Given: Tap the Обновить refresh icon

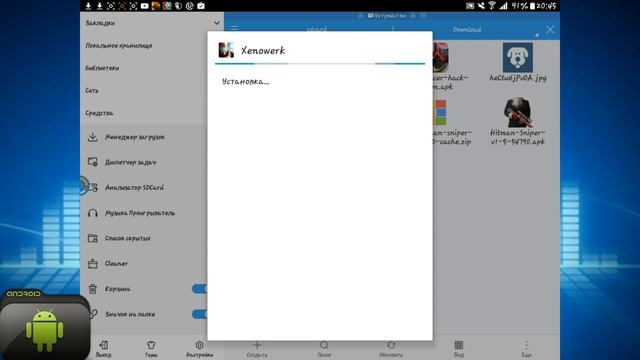Looking at the screenshot, I should [x=391, y=345].
